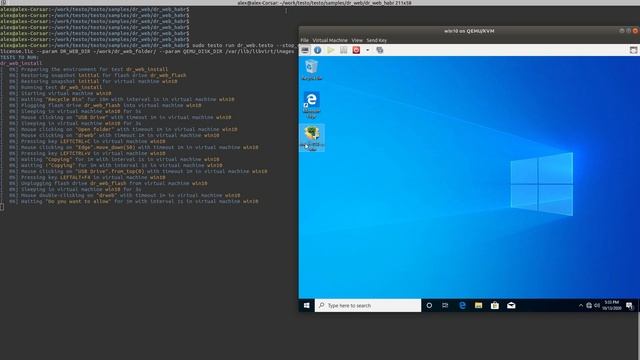Open Task View on the taskbar

tap(445, 305)
